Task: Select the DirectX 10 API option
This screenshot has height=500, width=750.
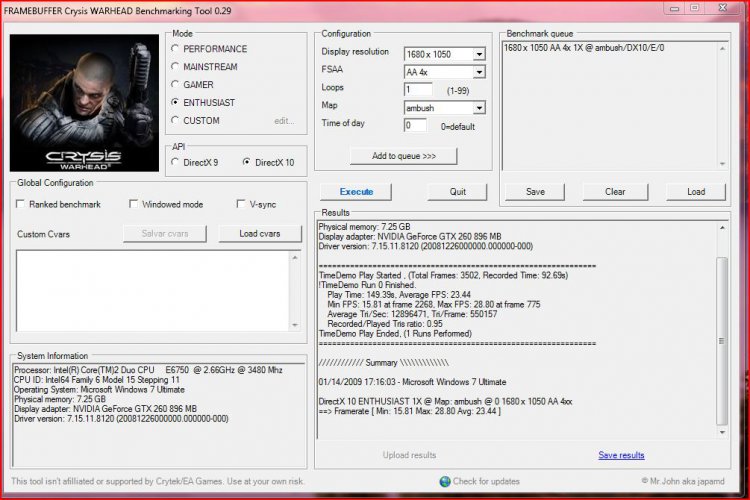Action: 246,162
